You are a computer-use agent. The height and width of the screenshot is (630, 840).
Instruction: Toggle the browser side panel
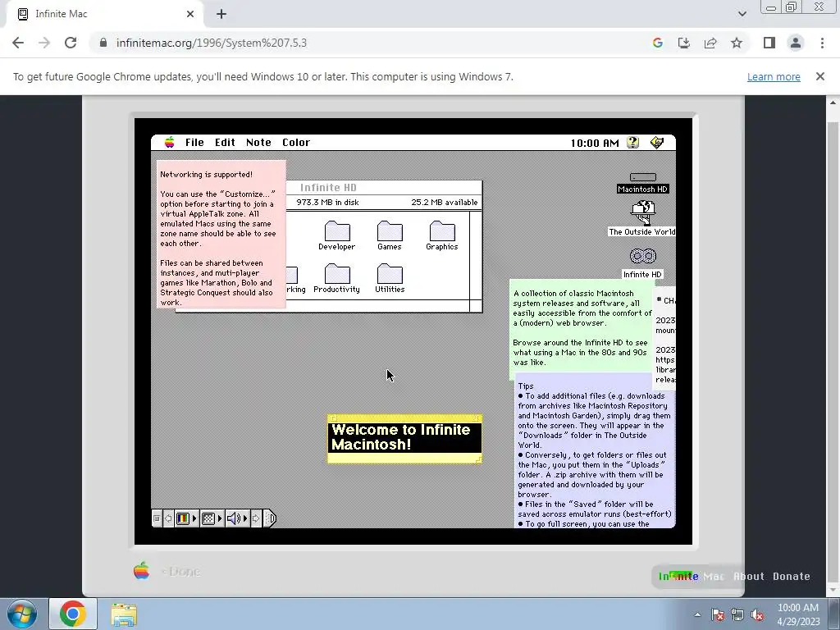click(x=769, y=43)
